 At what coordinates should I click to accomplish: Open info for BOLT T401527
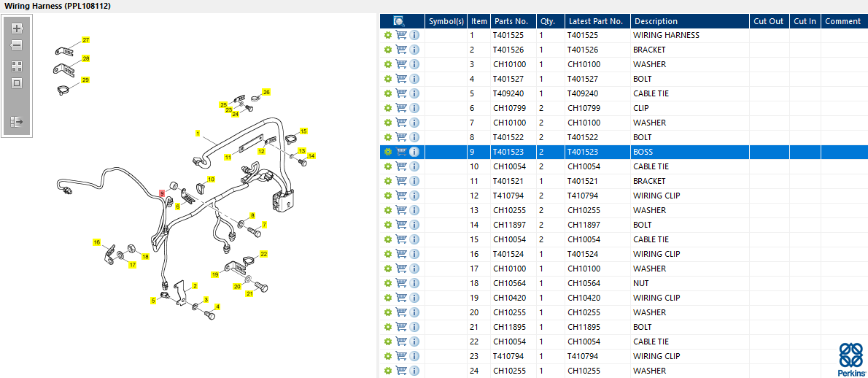pyautogui.click(x=414, y=79)
